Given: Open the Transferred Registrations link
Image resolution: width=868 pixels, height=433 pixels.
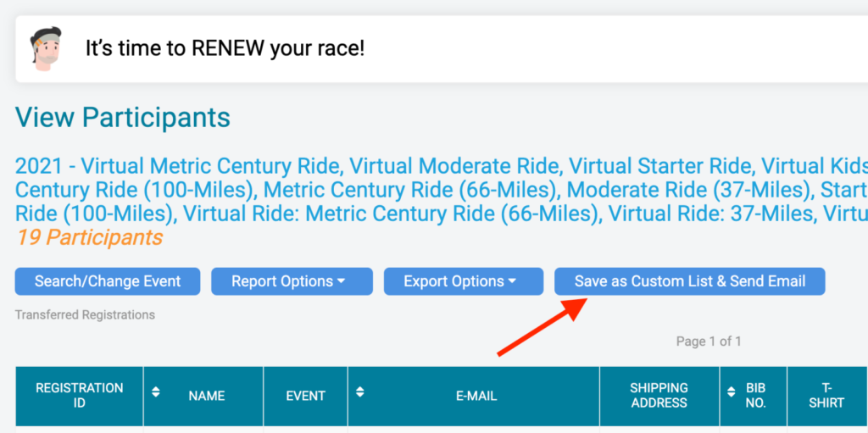Looking at the screenshot, I should click(x=85, y=315).
